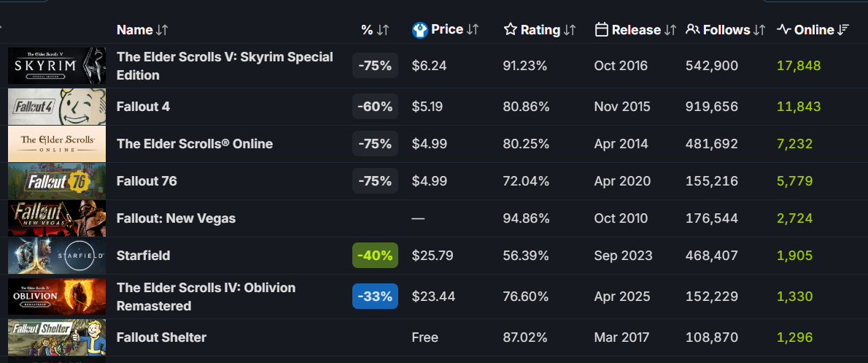
Task: Toggle sort order arrows beside Release
Action: coord(670,30)
